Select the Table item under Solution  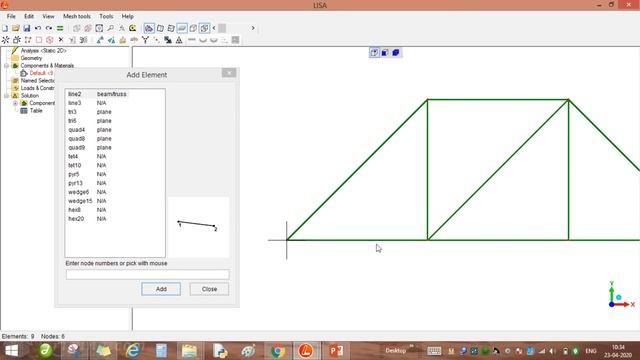36,111
